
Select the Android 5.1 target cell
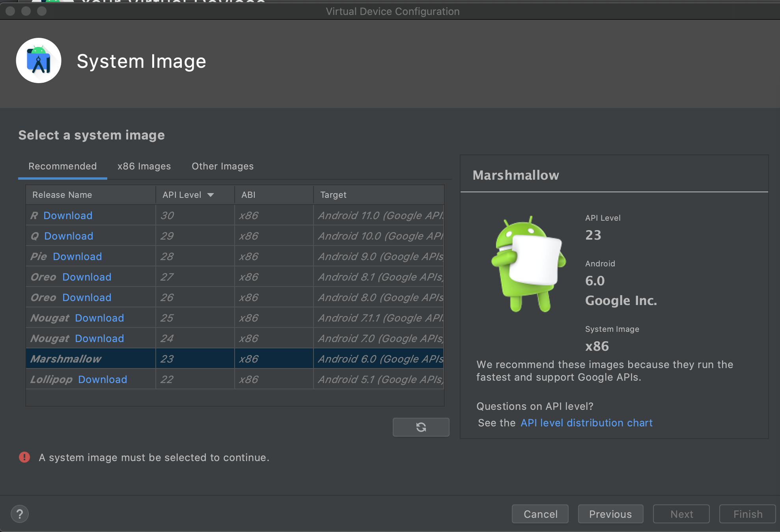379,379
